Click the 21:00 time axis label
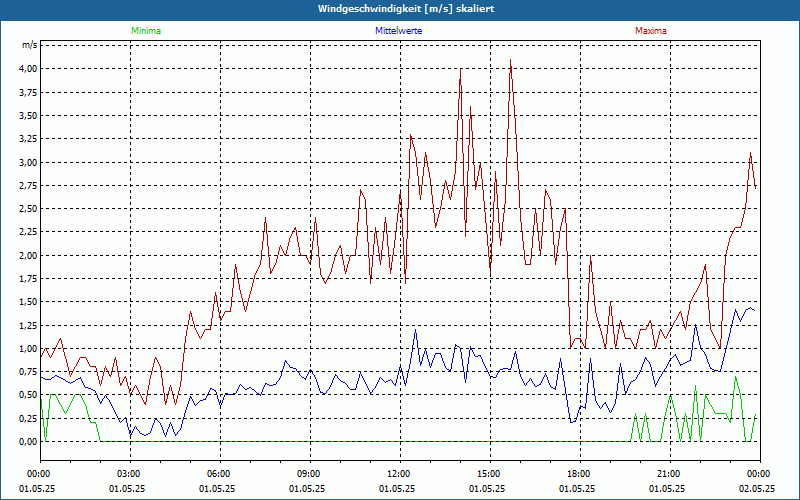This screenshot has width=800, height=500. coord(670,474)
